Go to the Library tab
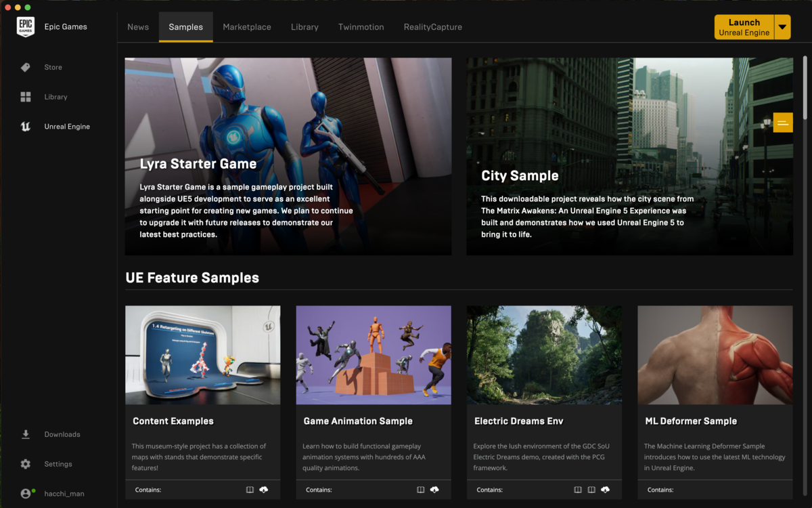 coord(304,27)
